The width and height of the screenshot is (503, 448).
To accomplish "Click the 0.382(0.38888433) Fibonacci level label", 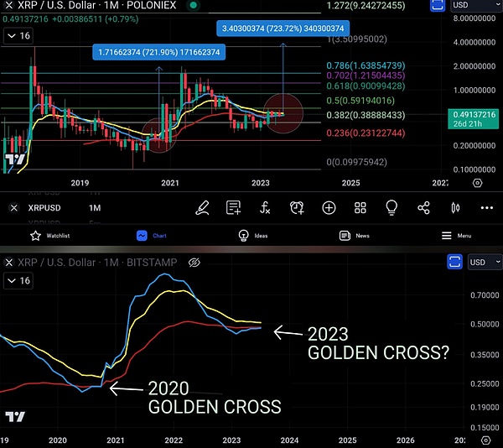I will pos(366,115).
